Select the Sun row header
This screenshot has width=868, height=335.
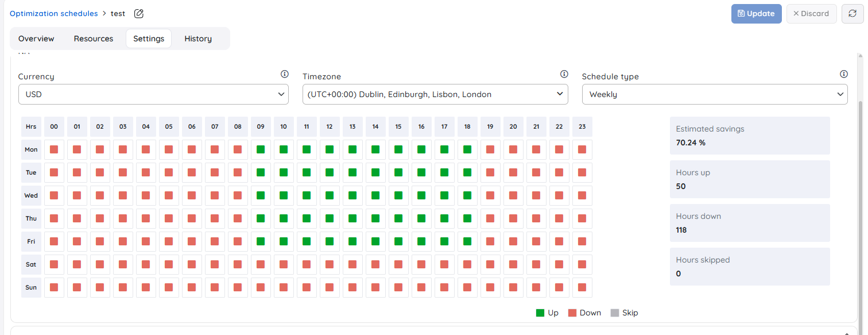coord(31,287)
